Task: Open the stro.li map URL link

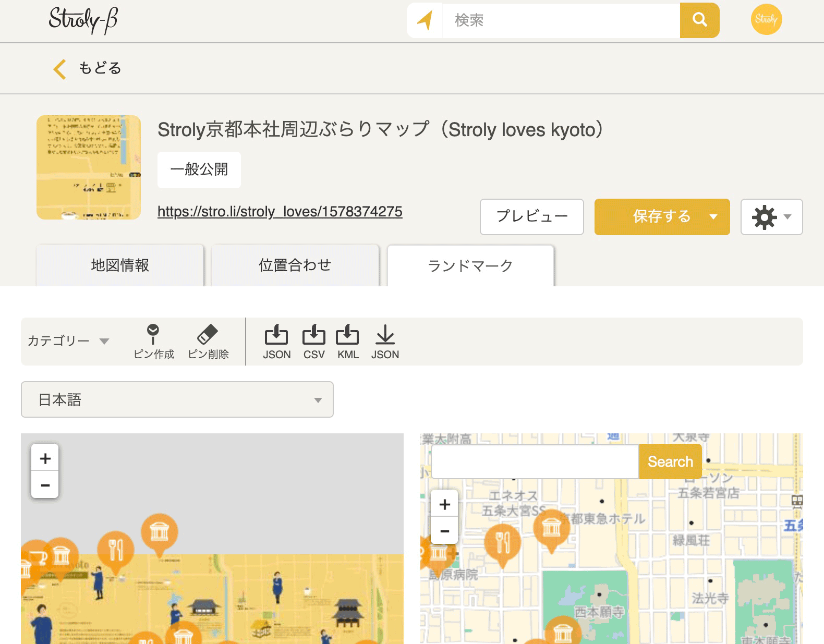Action: (x=280, y=212)
